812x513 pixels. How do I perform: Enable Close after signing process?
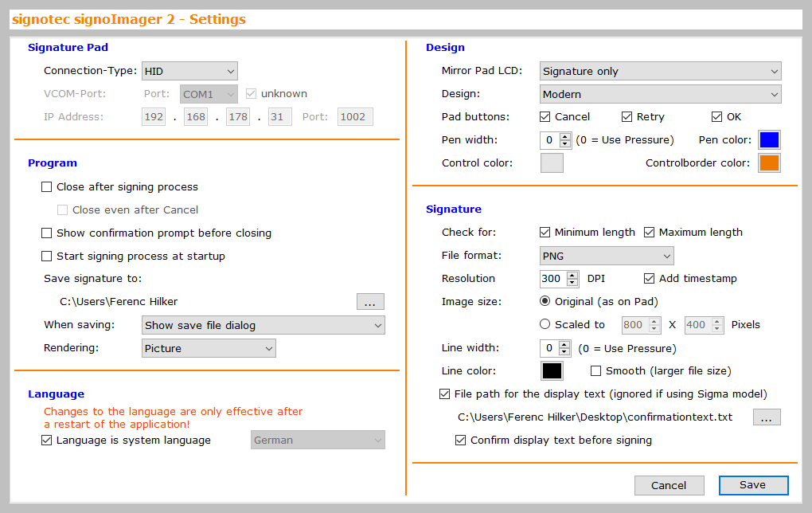[46, 187]
